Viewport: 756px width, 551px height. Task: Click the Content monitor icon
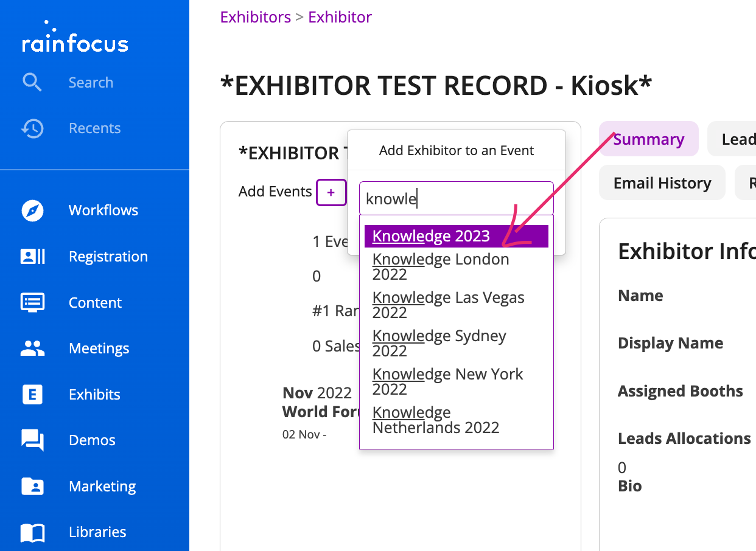pos(32,302)
